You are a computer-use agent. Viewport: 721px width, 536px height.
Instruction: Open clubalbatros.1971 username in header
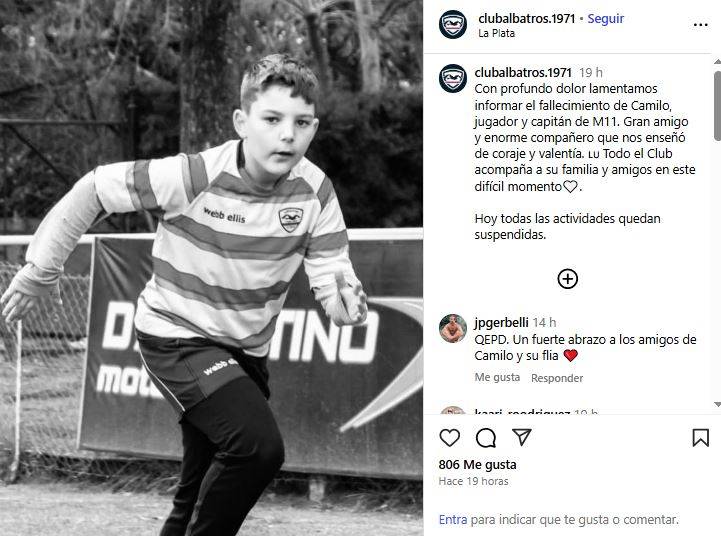pos(526,18)
